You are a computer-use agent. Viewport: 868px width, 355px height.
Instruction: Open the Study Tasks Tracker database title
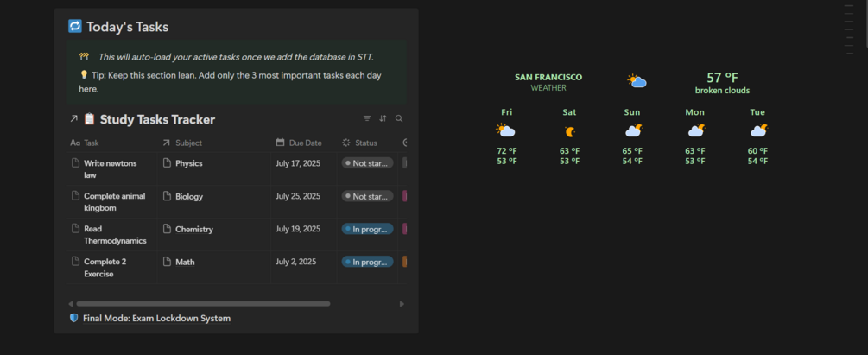[x=157, y=119]
